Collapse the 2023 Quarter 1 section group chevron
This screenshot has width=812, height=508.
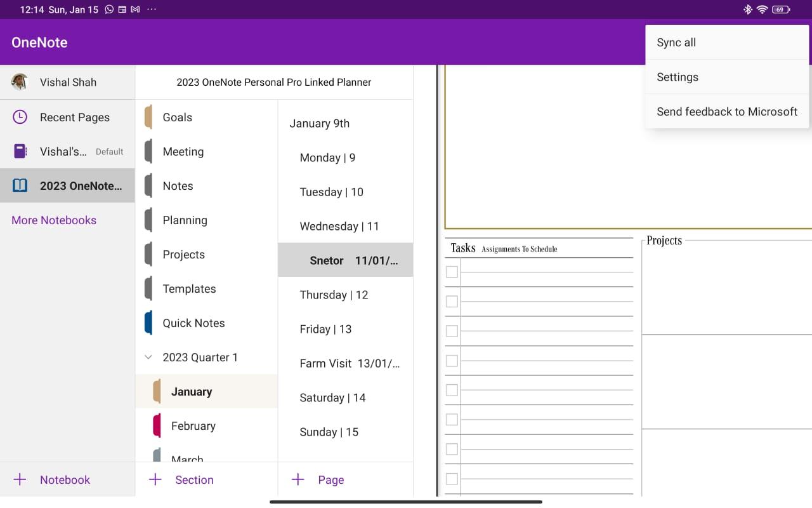[148, 357]
